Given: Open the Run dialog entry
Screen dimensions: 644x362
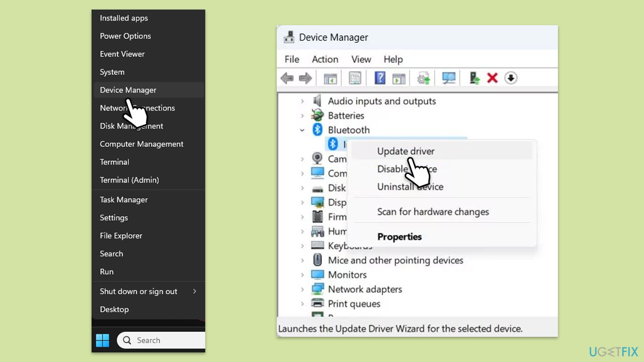Looking at the screenshot, I should tap(148, 271).
